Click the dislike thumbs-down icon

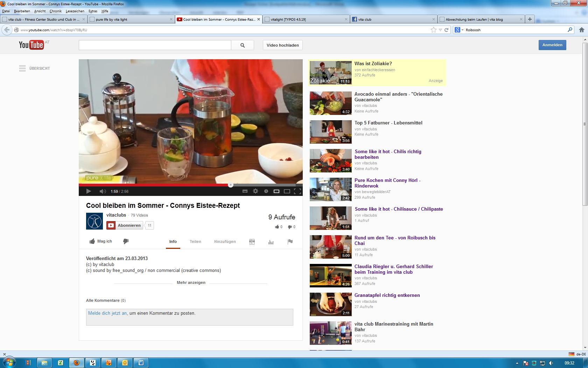pos(126,241)
